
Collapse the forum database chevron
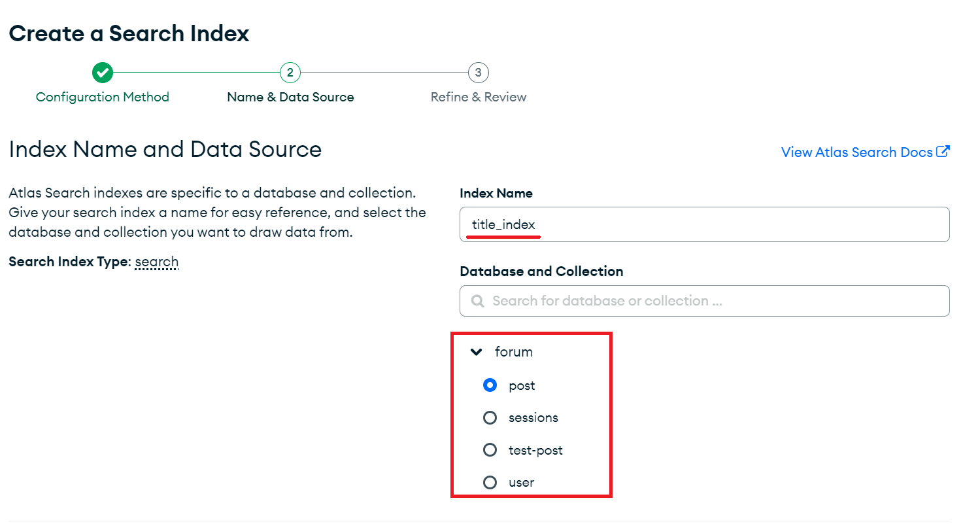point(477,352)
